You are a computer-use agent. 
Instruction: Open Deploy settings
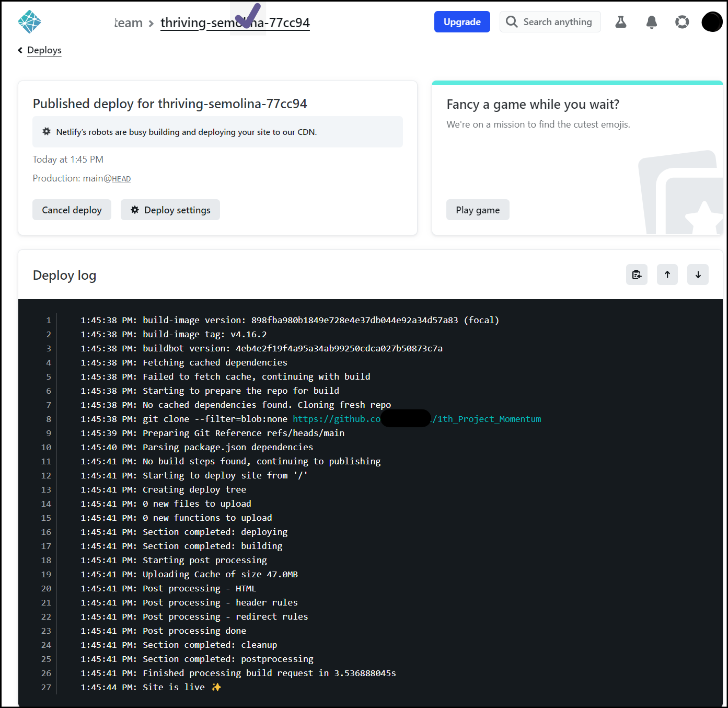click(170, 210)
